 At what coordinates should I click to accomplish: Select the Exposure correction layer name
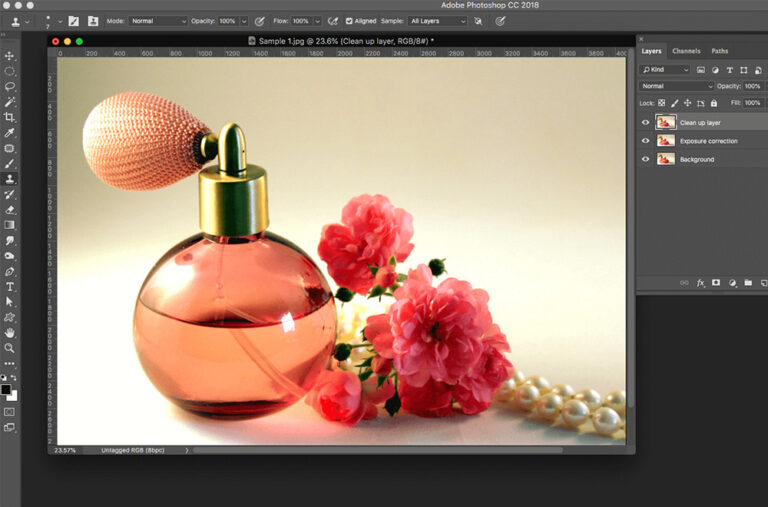click(708, 141)
